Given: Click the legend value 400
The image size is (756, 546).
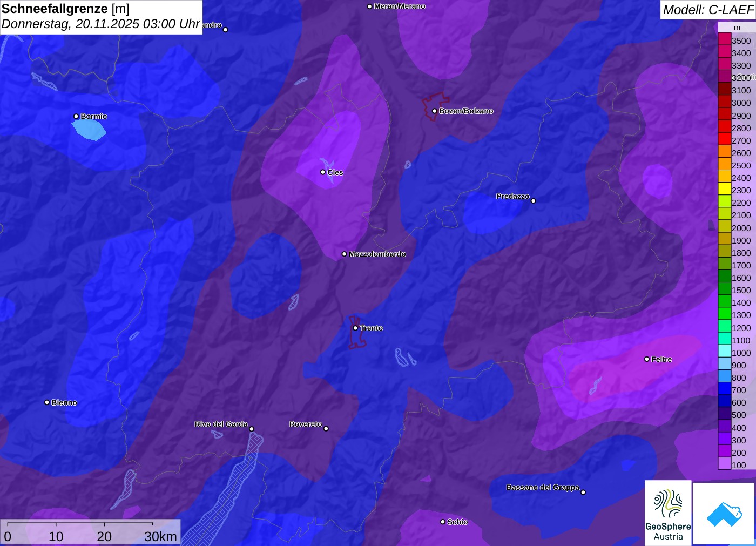Looking at the screenshot, I should 739,428.
